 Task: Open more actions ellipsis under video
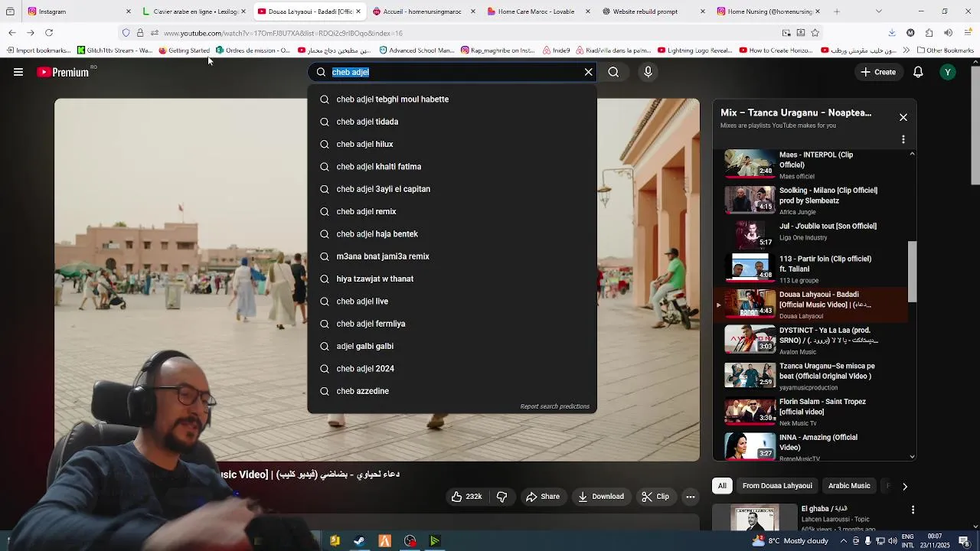[x=691, y=497]
